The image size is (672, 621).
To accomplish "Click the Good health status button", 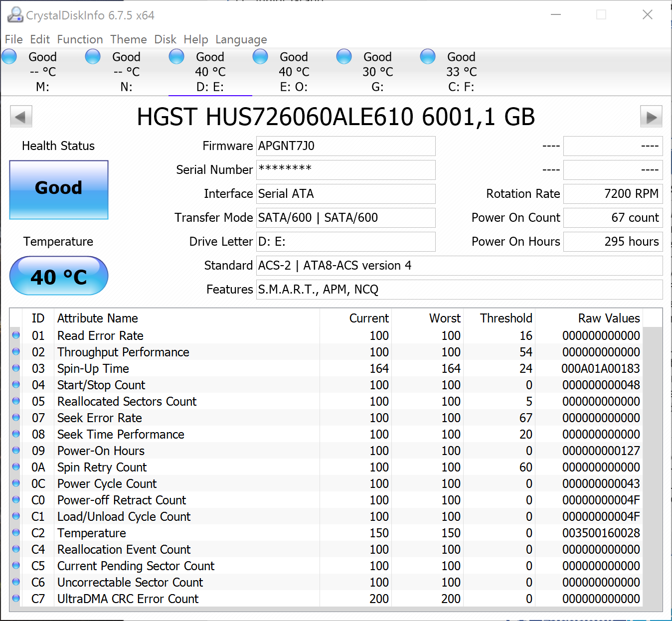I will click(x=59, y=189).
